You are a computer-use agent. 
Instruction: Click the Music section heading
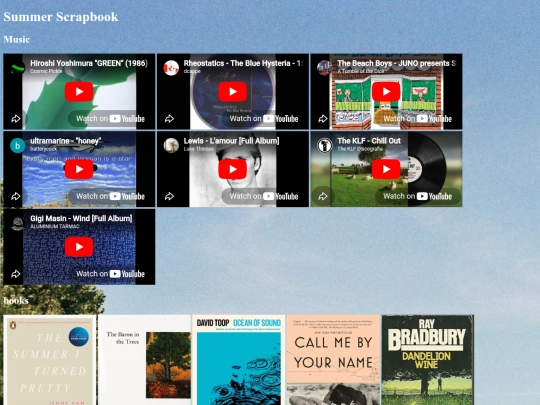pyautogui.click(x=17, y=39)
